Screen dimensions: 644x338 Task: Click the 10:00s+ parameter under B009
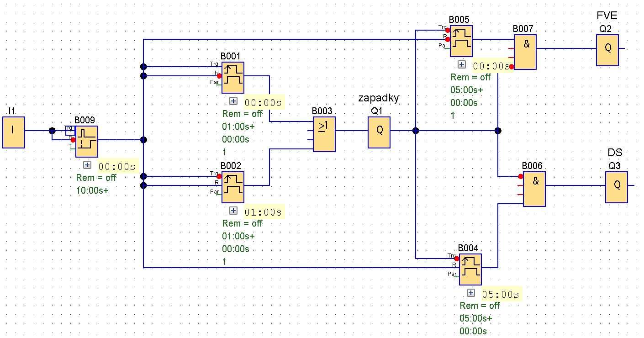pyautogui.click(x=92, y=190)
